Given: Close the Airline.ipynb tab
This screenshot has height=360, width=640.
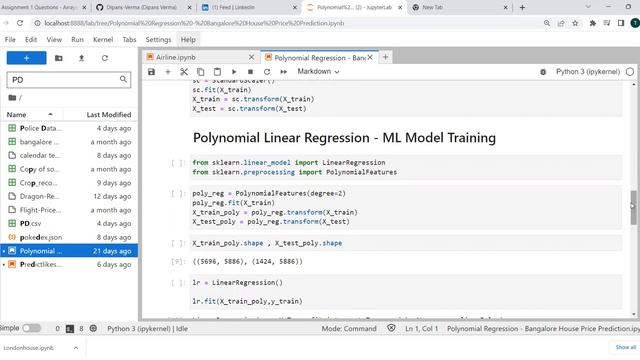Looking at the screenshot, I should pyautogui.click(x=251, y=58).
